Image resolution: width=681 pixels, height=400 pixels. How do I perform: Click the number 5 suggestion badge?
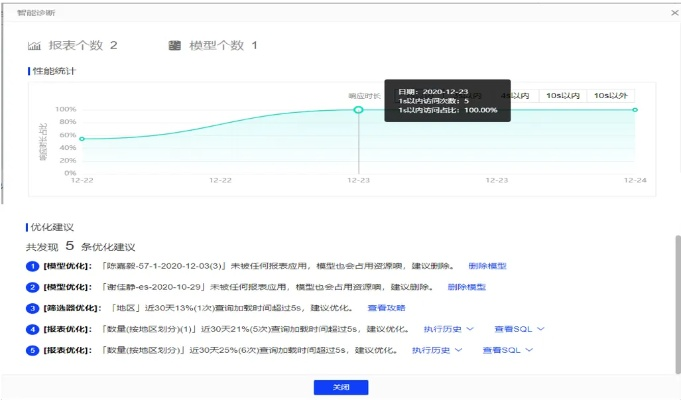coord(33,350)
